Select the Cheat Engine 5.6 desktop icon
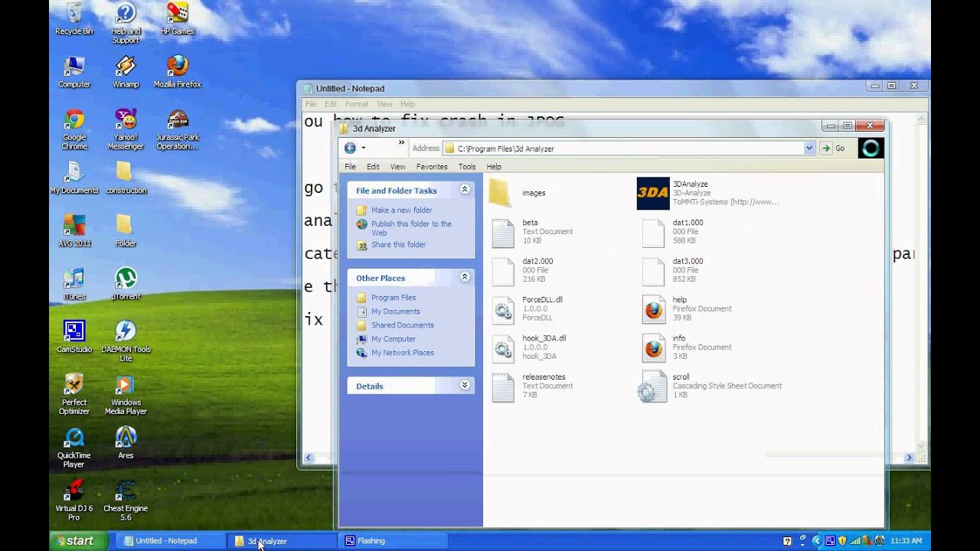Viewport: 980px width, 551px height. [x=126, y=490]
